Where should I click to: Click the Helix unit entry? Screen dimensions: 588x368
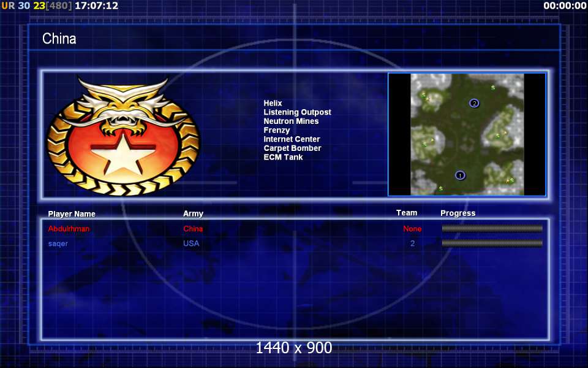[273, 103]
